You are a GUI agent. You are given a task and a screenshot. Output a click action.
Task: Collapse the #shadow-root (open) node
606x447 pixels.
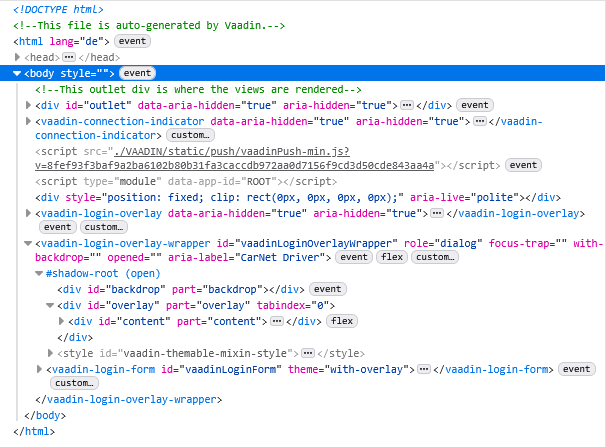pyautogui.click(x=39, y=273)
